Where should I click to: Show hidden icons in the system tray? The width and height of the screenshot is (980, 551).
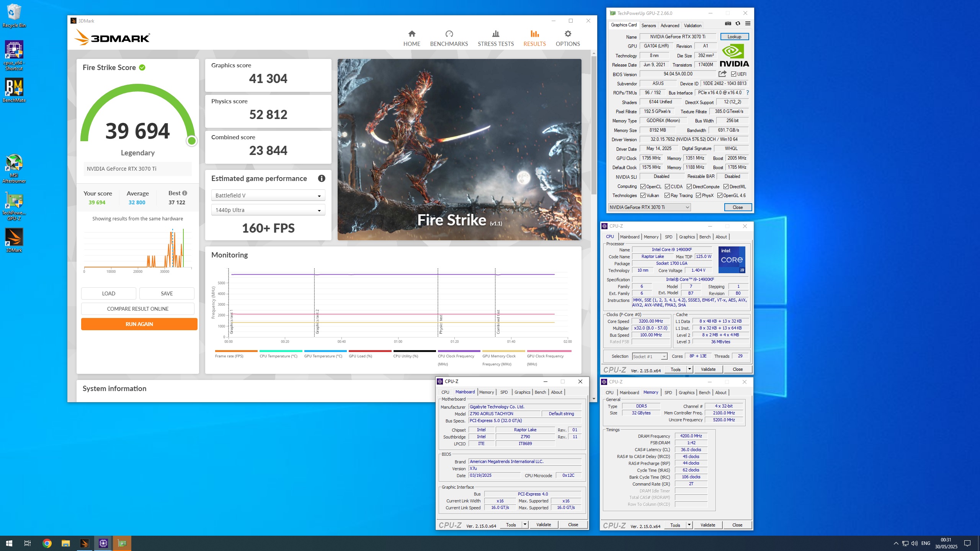pos(896,543)
